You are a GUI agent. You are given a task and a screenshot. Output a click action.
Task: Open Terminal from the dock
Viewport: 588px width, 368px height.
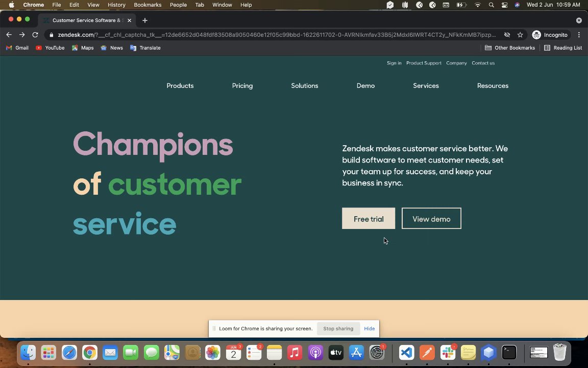click(x=509, y=353)
